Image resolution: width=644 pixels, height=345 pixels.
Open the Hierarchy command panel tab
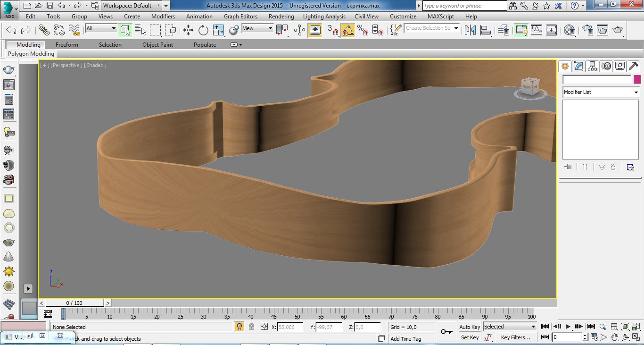point(593,66)
